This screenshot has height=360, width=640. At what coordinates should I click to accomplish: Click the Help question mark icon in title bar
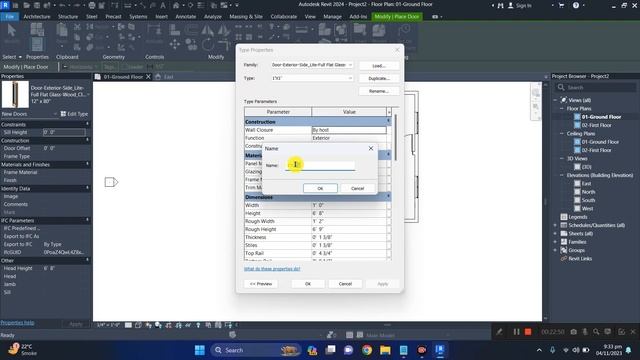[576, 5]
